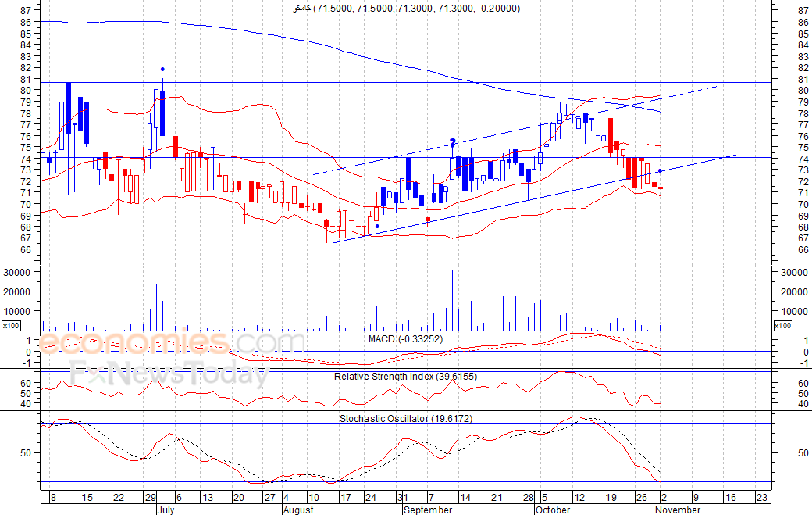
Task: Click date label 6 on the time axis
Action: coord(179,497)
